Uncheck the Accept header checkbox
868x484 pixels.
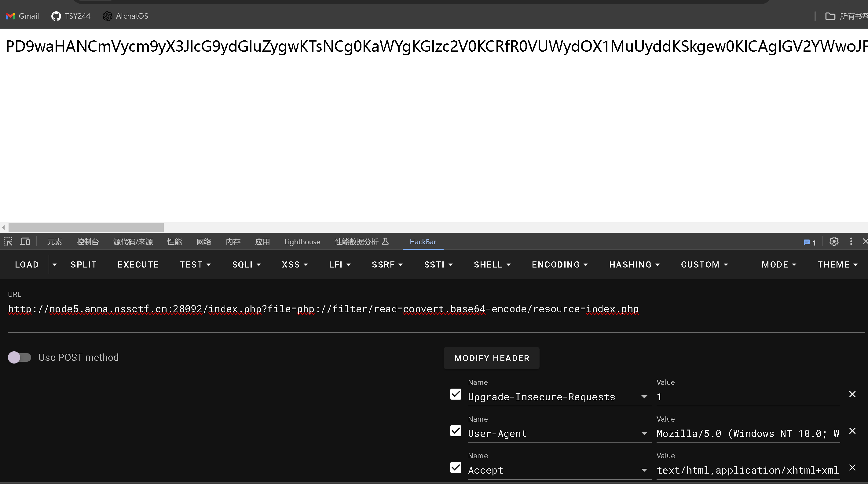pyautogui.click(x=456, y=467)
